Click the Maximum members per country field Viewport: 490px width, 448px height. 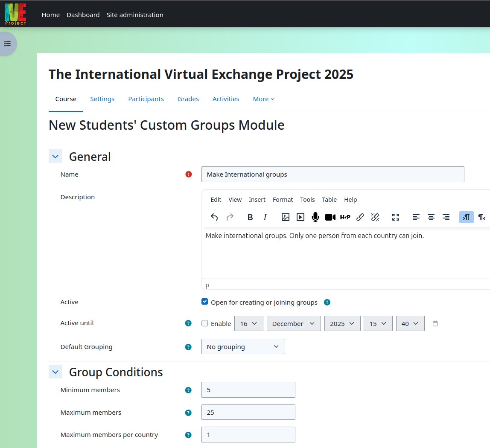[248, 435]
